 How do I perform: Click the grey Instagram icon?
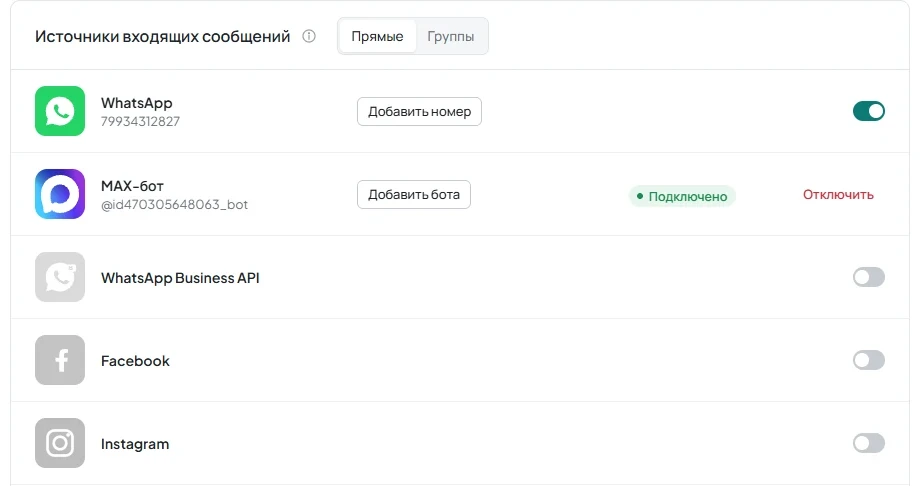coord(60,443)
